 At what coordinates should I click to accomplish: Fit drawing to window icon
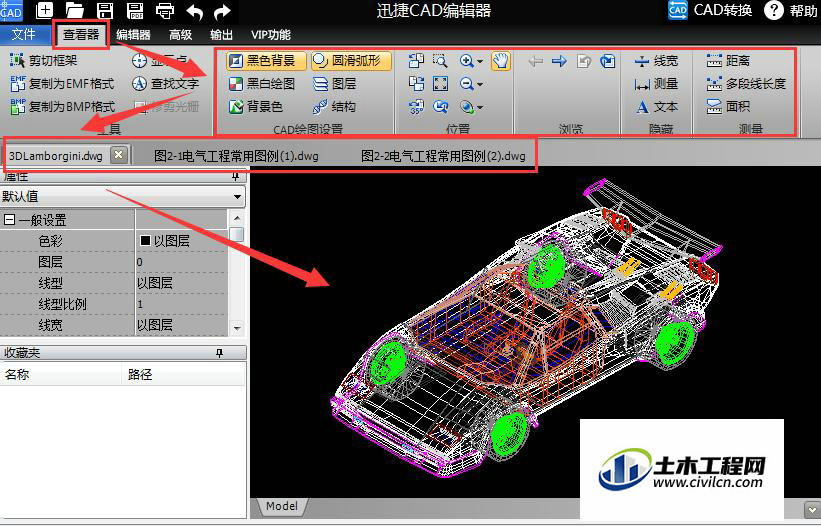[x=440, y=84]
